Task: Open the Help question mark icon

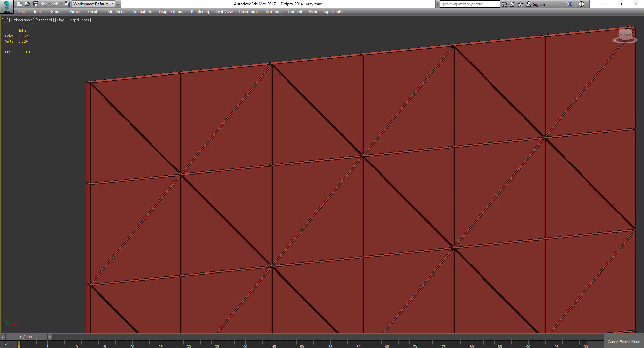Action: click(x=581, y=4)
